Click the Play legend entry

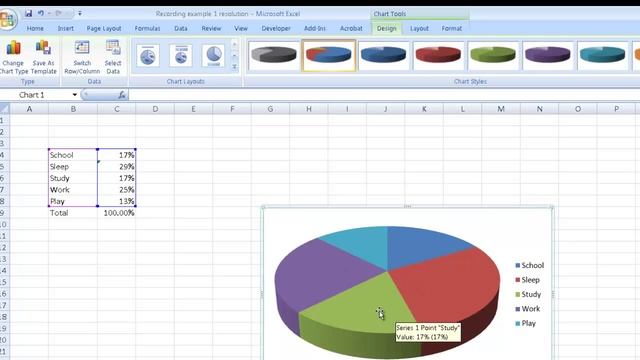[x=525, y=323]
